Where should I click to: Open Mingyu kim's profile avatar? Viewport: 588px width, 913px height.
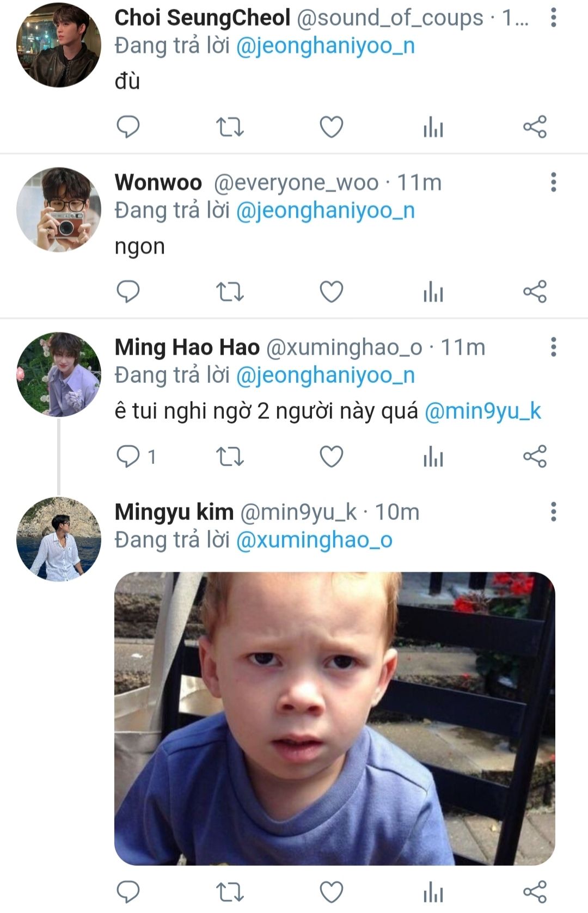click(x=59, y=539)
